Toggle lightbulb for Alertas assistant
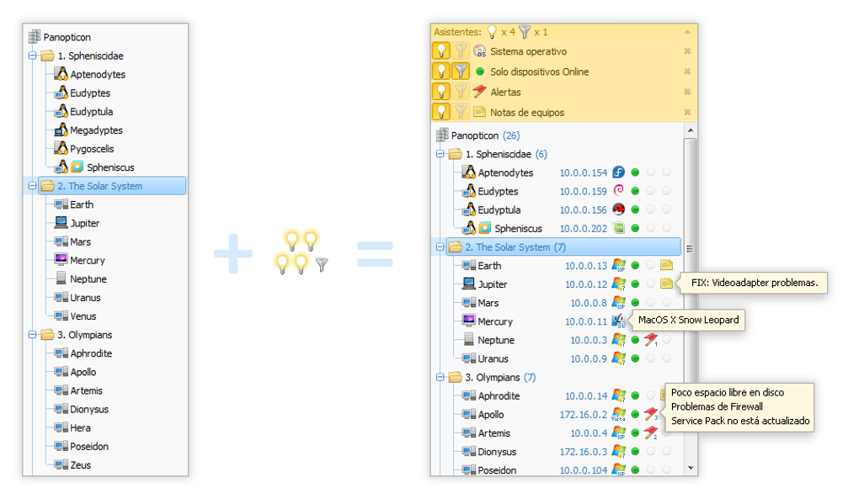 [x=441, y=92]
